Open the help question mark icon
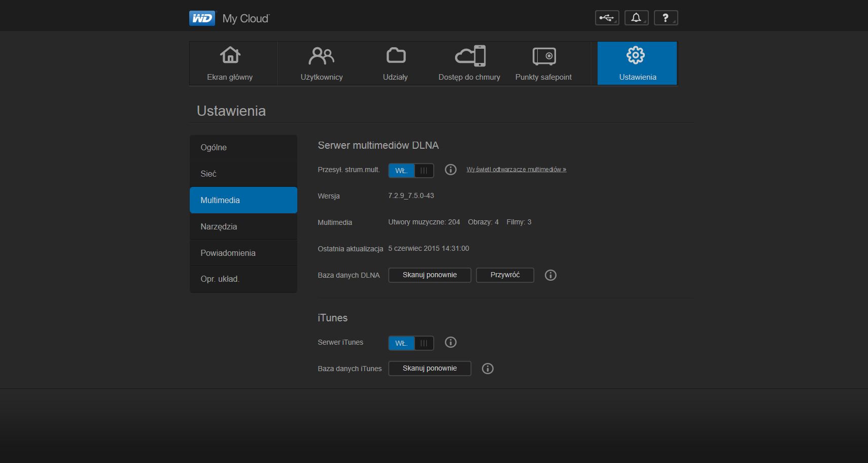The image size is (868, 463). 666,18
